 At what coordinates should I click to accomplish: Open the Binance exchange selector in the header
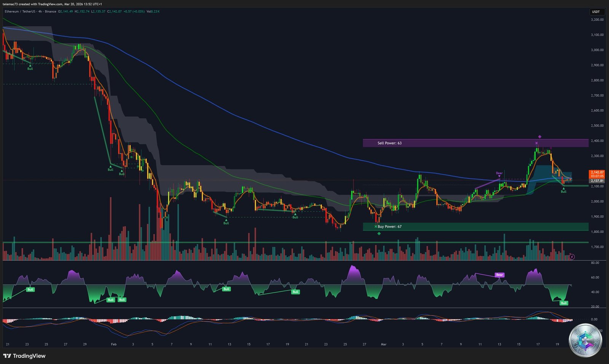click(x=51, y=12)
